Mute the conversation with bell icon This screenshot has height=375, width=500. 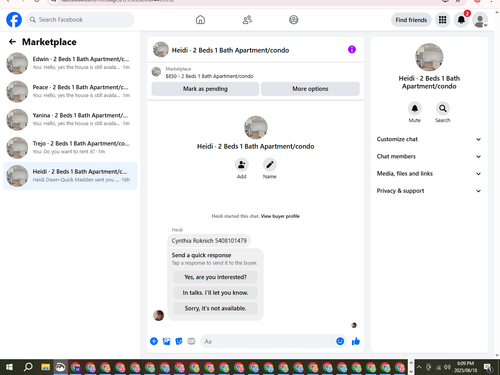[415, 108]
